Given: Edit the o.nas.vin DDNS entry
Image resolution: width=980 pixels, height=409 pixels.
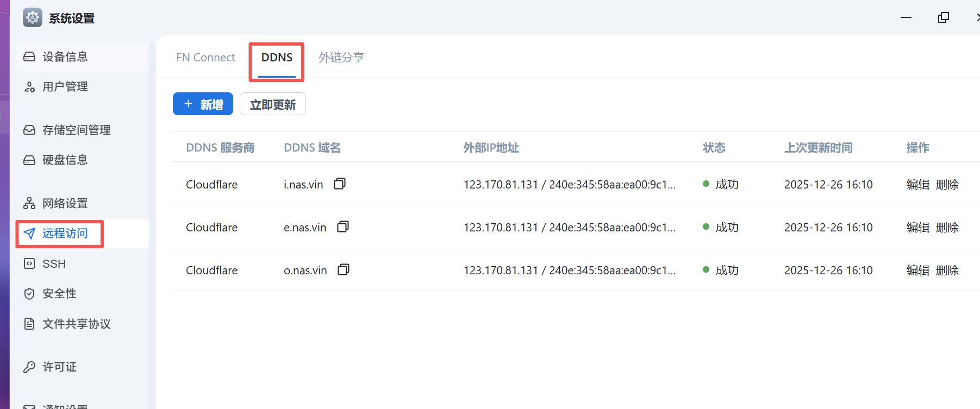Looking at the screenshot, I should (918, 270).
